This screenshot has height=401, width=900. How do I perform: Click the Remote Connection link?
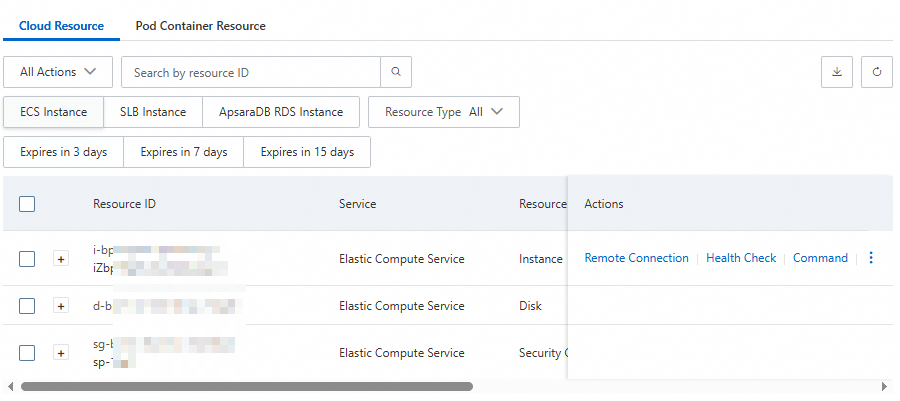(636, 258)
